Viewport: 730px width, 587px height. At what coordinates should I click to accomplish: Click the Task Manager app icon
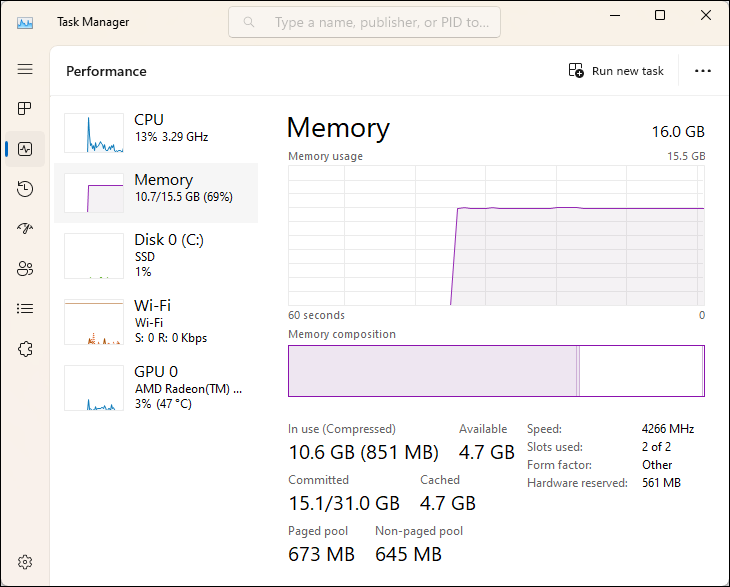tap(25, 22)
